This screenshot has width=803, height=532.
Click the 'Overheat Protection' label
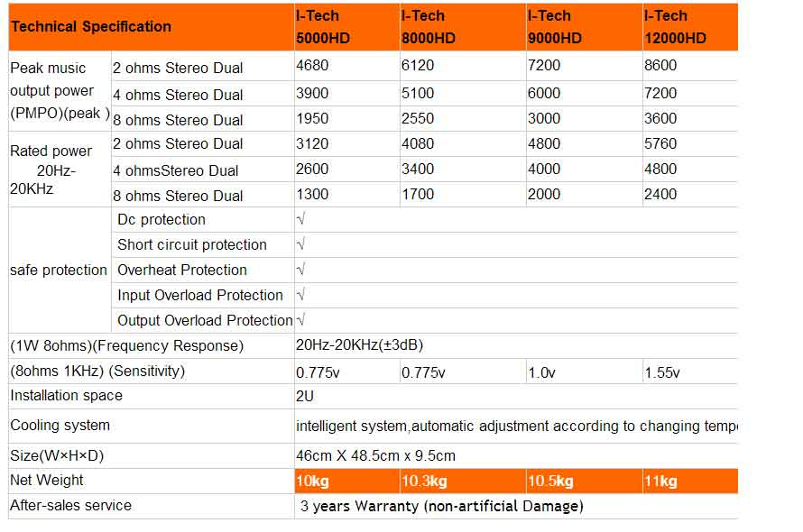pos(182,270)
